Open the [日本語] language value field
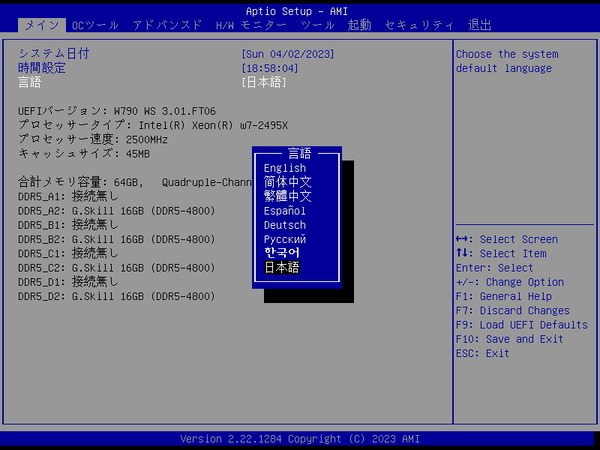This screenshot has height=450, width=600. (x=264, y=82)
